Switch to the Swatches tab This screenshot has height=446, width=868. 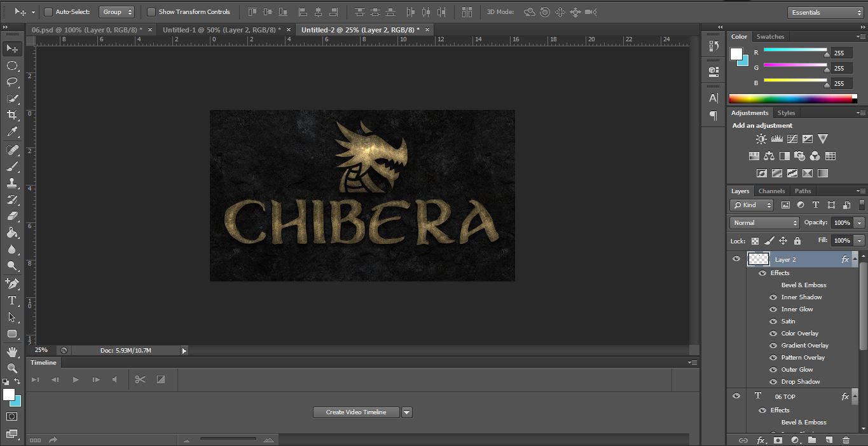[770, 36]
